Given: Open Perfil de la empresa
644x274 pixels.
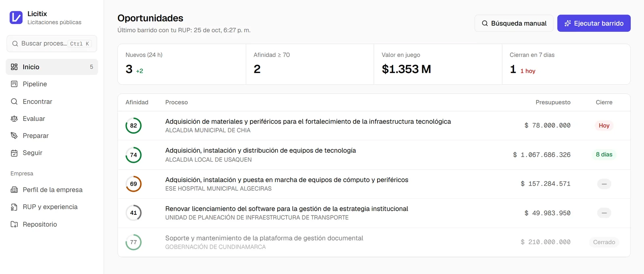Looking at the screenshot, I should [x=52, y=190].
